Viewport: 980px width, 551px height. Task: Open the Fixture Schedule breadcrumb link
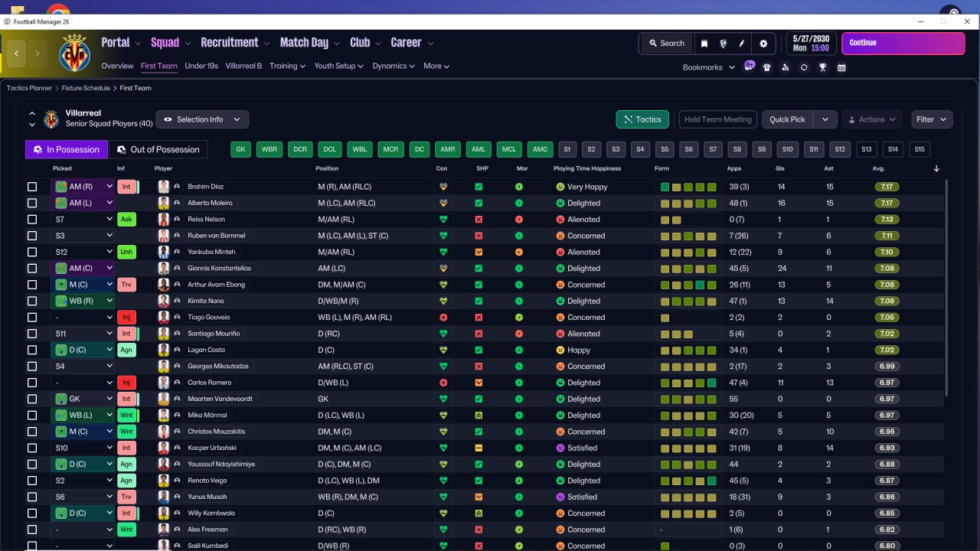pyautogui.click(x=86, y=88)
